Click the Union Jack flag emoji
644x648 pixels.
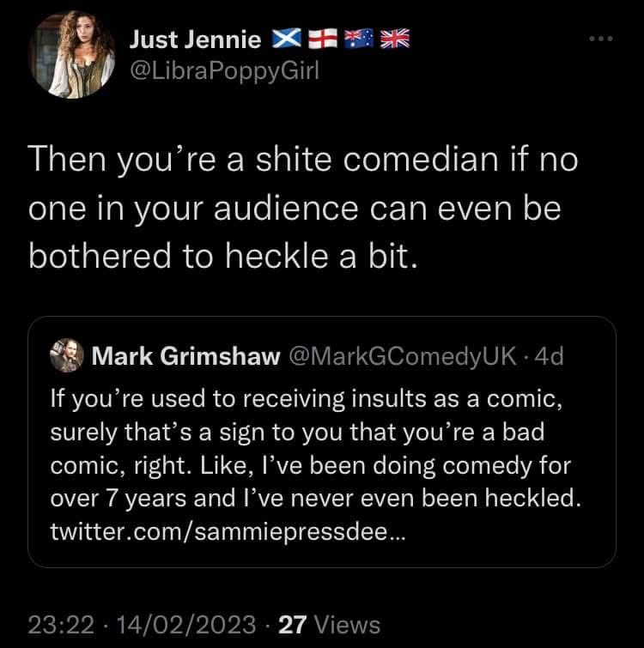(393, 38)
